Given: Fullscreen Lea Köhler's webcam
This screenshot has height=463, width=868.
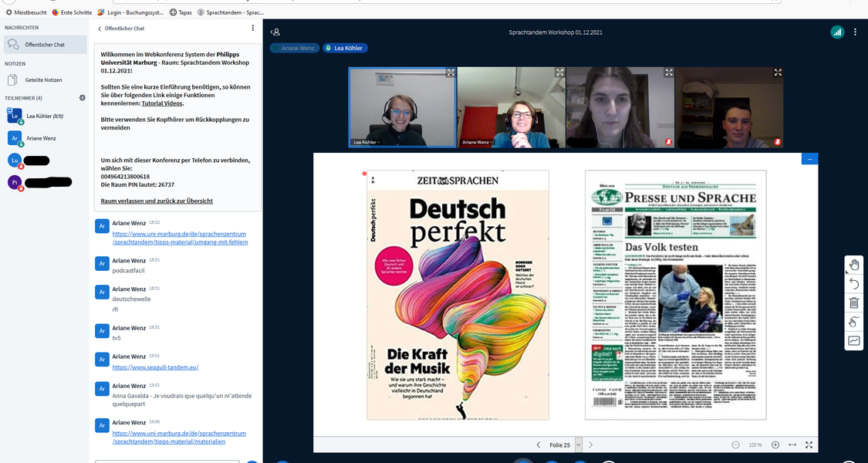Looking at the screenshot, I should pyautogui.click(x=451, y=73).
